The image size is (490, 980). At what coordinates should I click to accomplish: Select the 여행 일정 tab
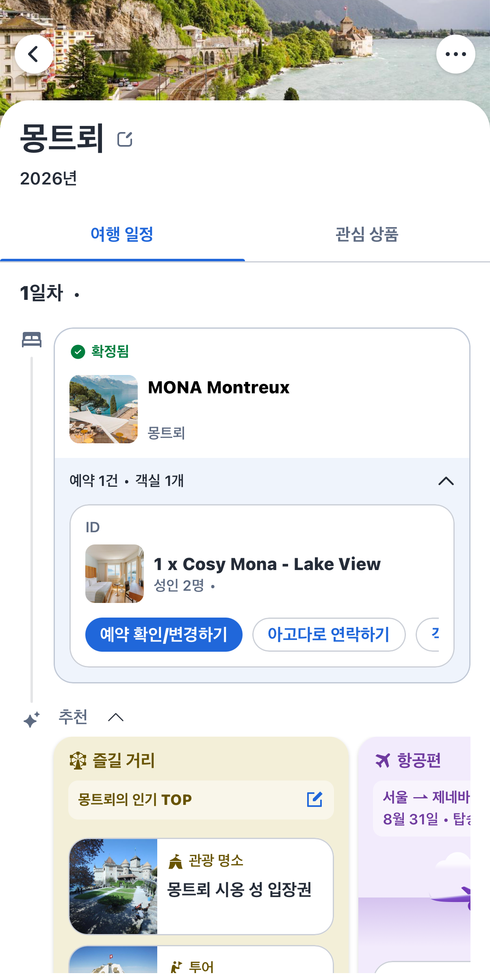(122, 234)
